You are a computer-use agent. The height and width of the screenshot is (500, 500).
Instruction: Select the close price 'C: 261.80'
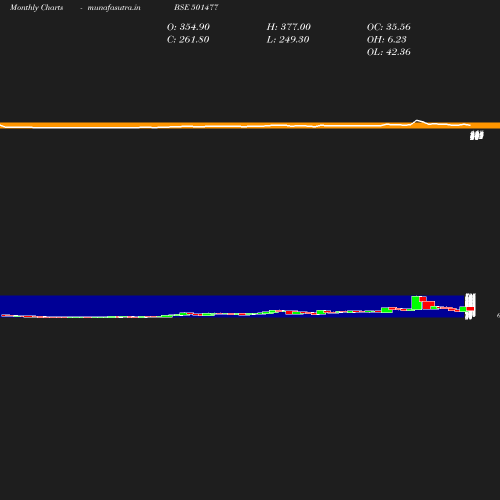tap(188, 39)
